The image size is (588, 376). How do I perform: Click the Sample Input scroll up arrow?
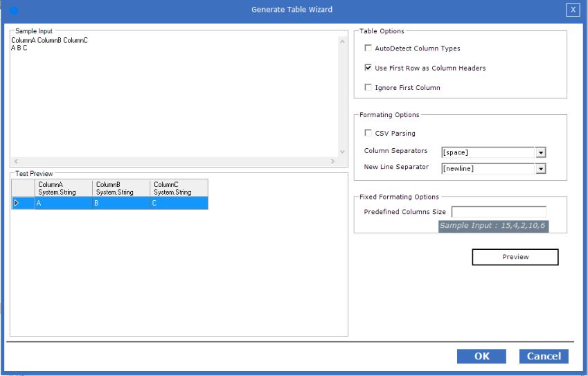pyautogui.click(x=341, y=42)
